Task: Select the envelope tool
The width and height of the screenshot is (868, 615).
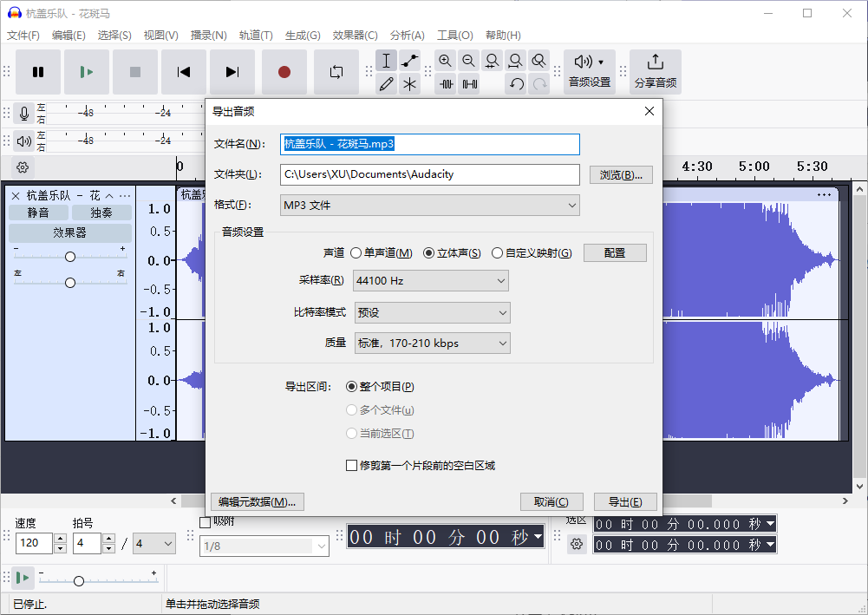Action: click(x=409, y=61)
